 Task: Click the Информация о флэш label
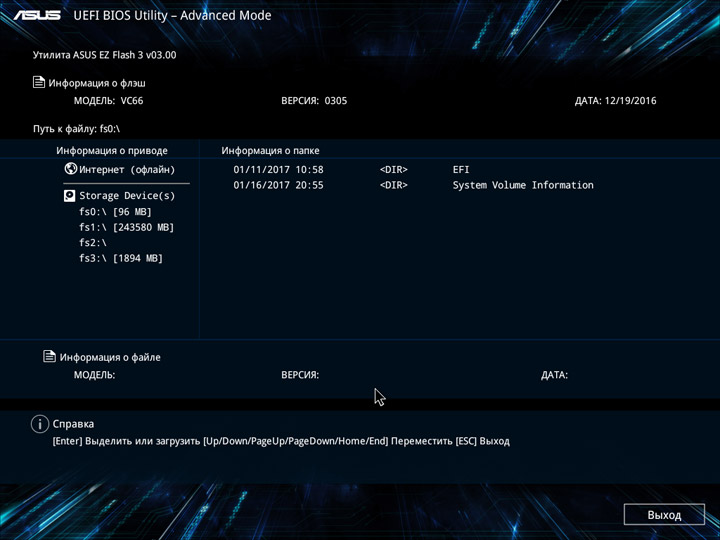click(x=97, y=83)
